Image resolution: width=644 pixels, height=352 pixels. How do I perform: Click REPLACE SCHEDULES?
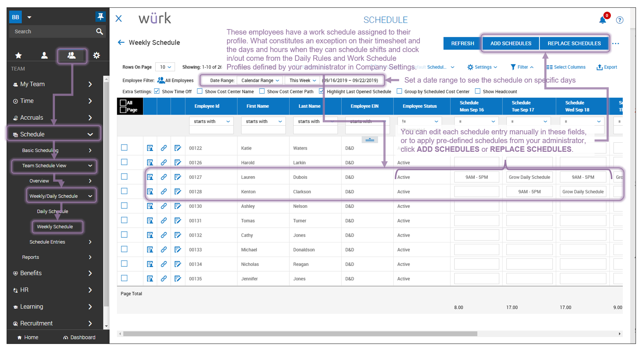pyautogui.click(x=574, y=43)
